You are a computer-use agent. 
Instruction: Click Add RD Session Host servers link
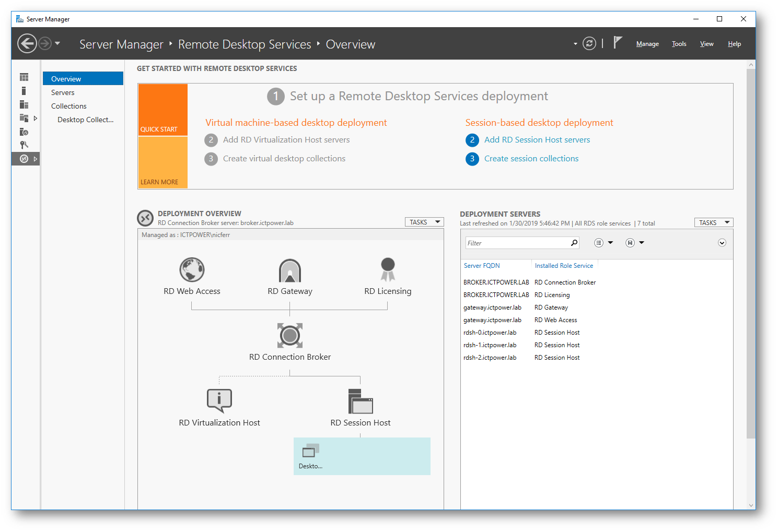coord(537,140)
